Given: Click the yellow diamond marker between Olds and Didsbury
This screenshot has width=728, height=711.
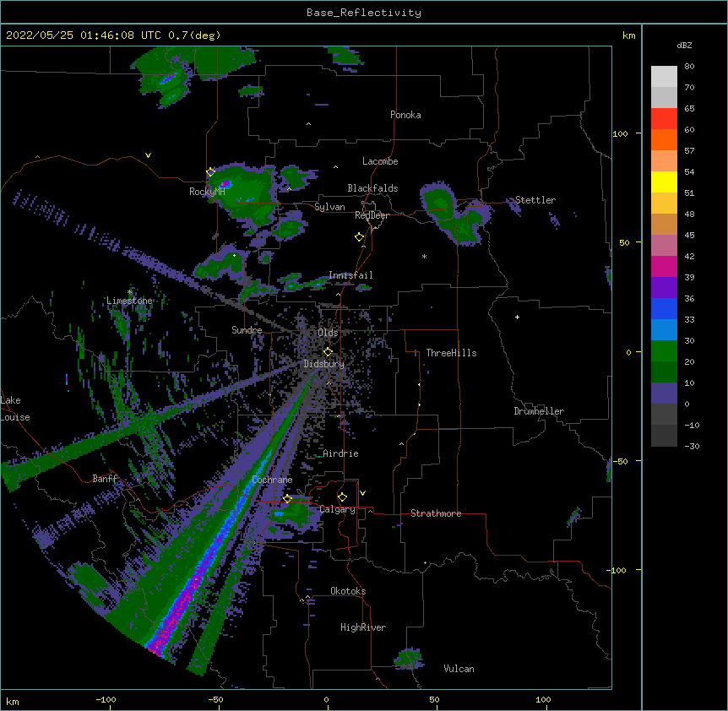Looking at the screenshot, I should coord(328,352).
